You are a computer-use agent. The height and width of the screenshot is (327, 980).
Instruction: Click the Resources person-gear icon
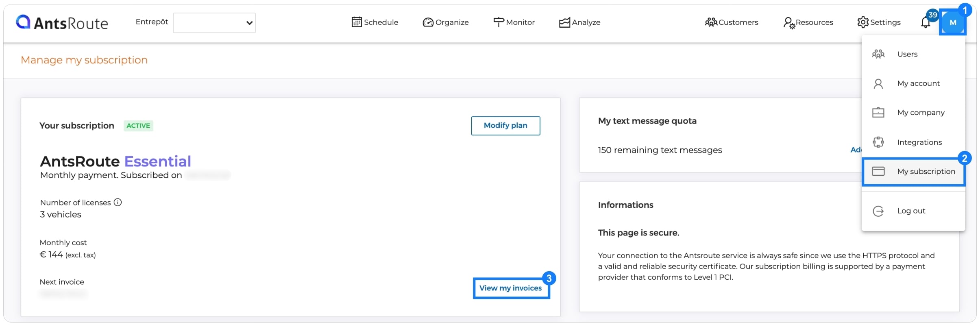pyautogui.click(x=789, y=23)
